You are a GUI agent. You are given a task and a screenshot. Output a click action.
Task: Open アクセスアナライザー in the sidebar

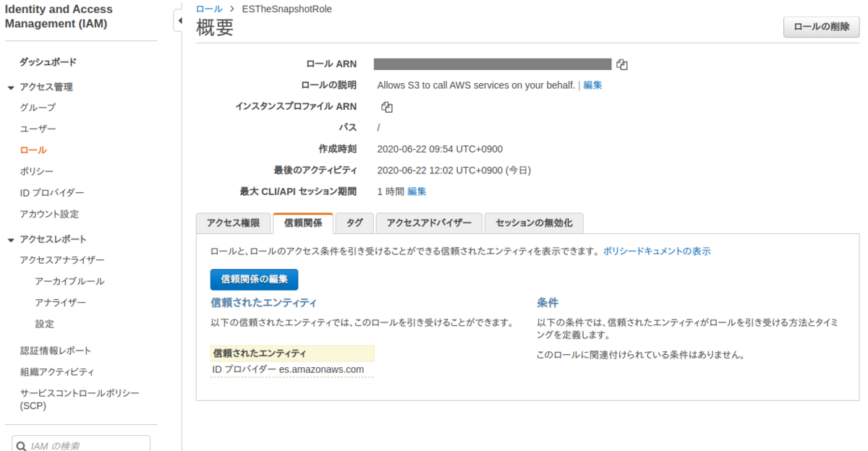coord(62,260)
